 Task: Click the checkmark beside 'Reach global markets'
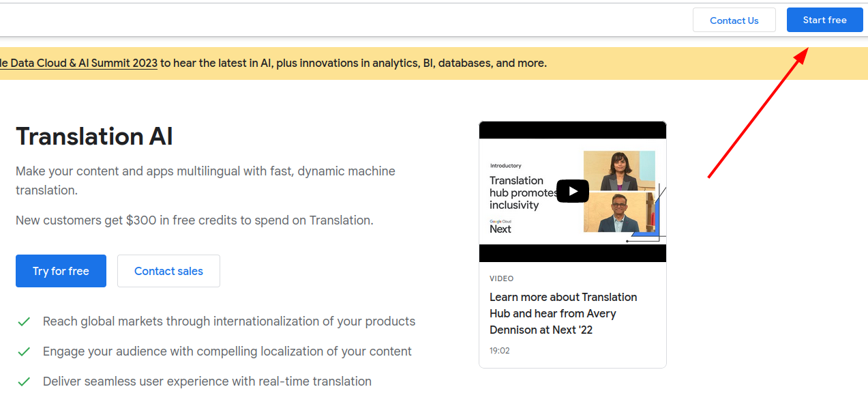[24, 321]
